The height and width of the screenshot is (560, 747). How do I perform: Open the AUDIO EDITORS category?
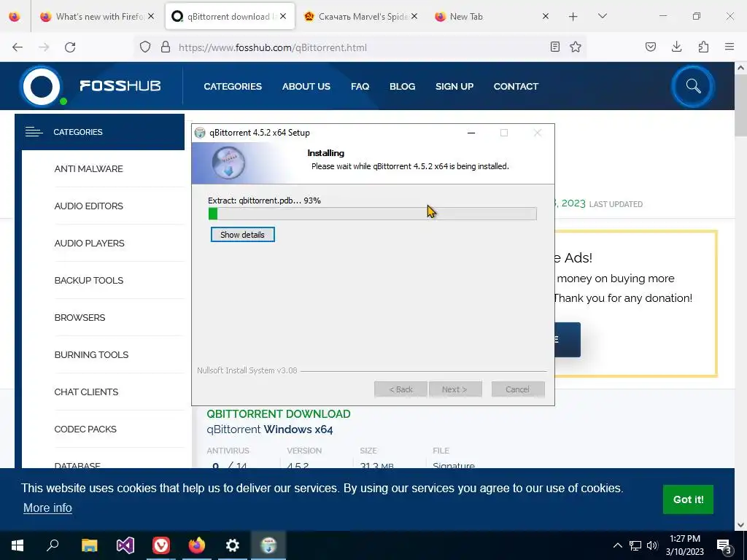(x=88, y=206)
